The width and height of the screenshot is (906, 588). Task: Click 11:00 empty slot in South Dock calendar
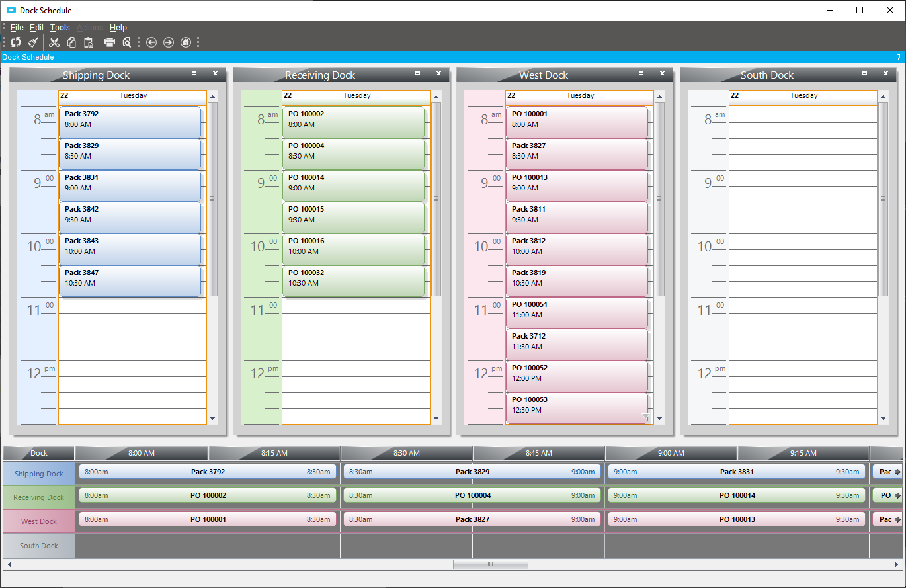click(803, 305)
